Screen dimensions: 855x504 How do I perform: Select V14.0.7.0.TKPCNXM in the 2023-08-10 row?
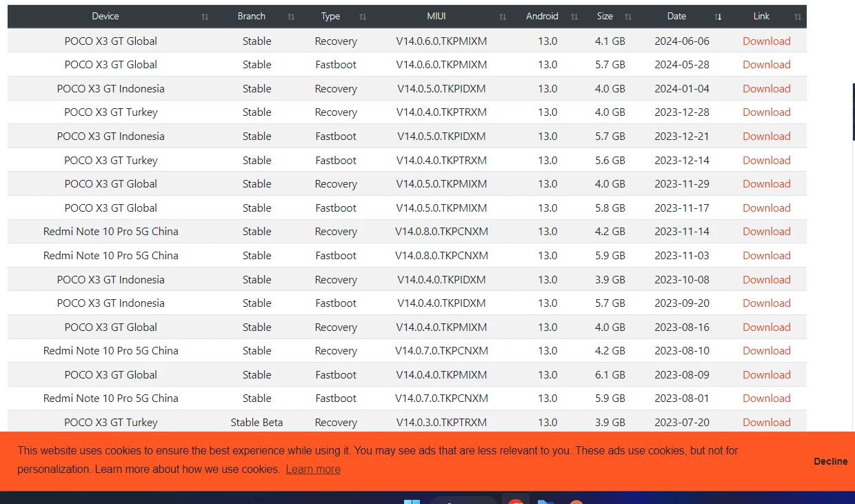pyautogui.click(x=441, y=351)
